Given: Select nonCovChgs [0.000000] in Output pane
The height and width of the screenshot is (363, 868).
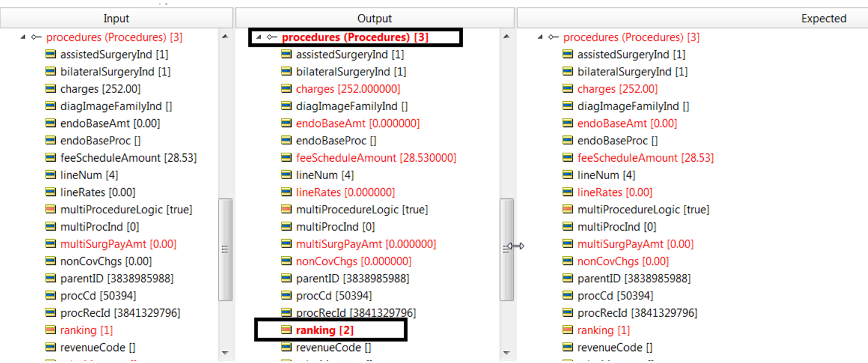Looking at the screenshot, I should coord(353,262).
